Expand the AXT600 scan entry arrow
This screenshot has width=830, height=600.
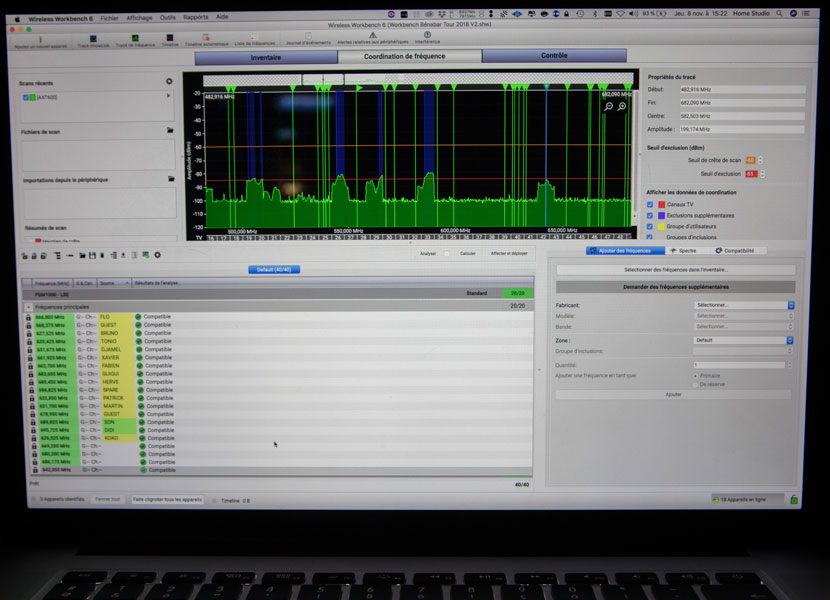[168, 96]
